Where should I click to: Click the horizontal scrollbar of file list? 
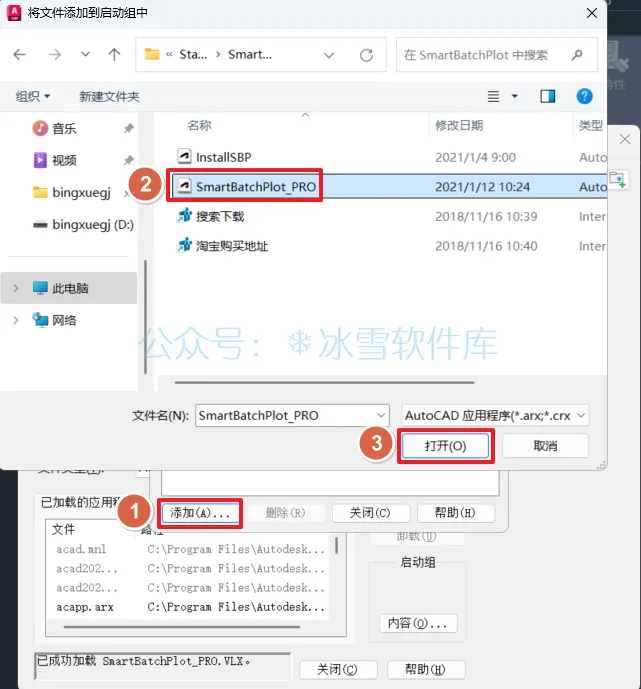[x=324, y=382]
